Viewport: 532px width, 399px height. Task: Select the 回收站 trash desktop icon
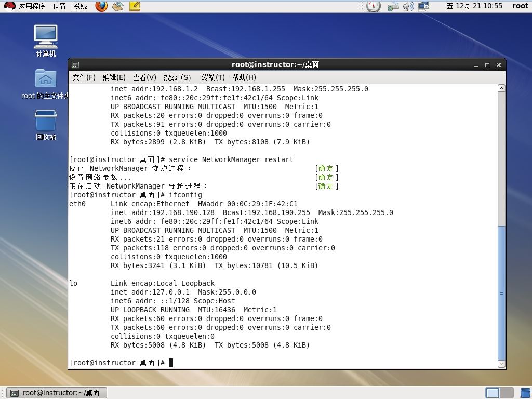click(x=46, y=125)
